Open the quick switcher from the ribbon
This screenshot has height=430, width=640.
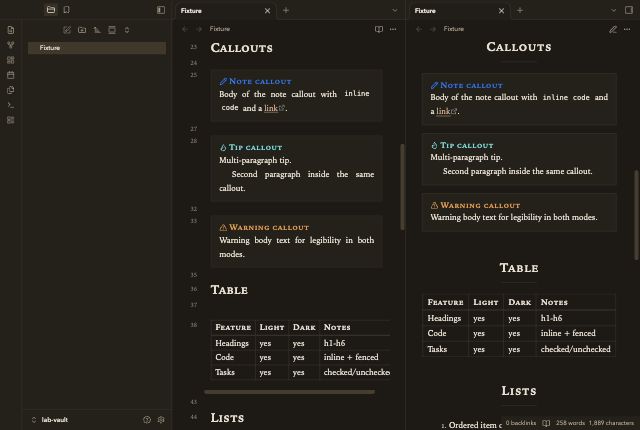[11, 30]
